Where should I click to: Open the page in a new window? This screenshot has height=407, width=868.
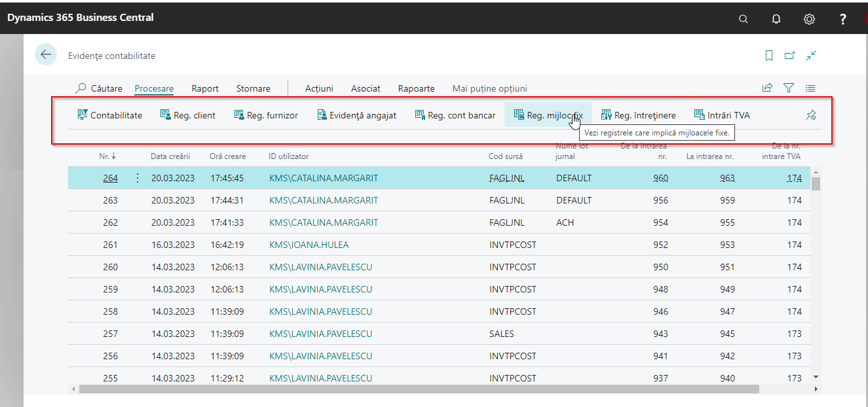[x=790, y=56]
